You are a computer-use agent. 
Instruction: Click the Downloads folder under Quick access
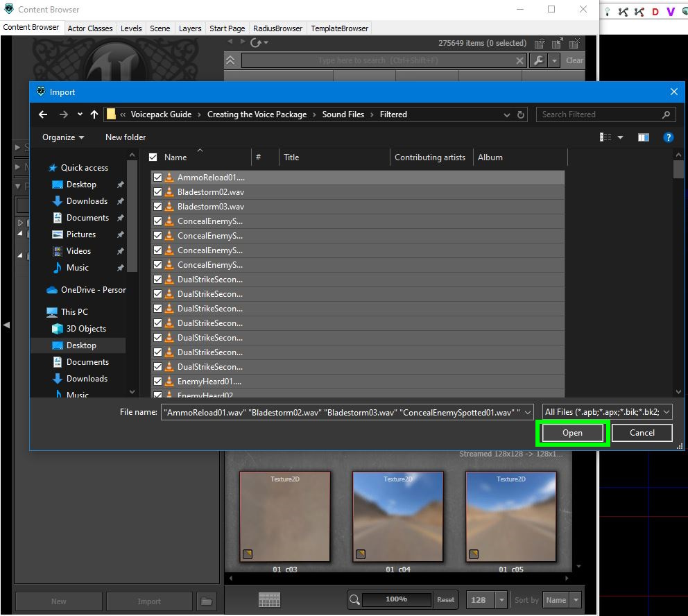[87, 201]
